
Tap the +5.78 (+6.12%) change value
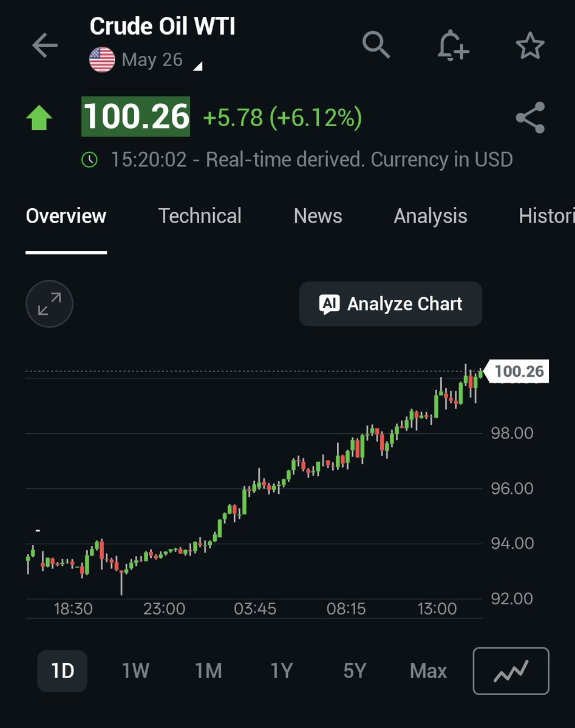coord(282,118)
